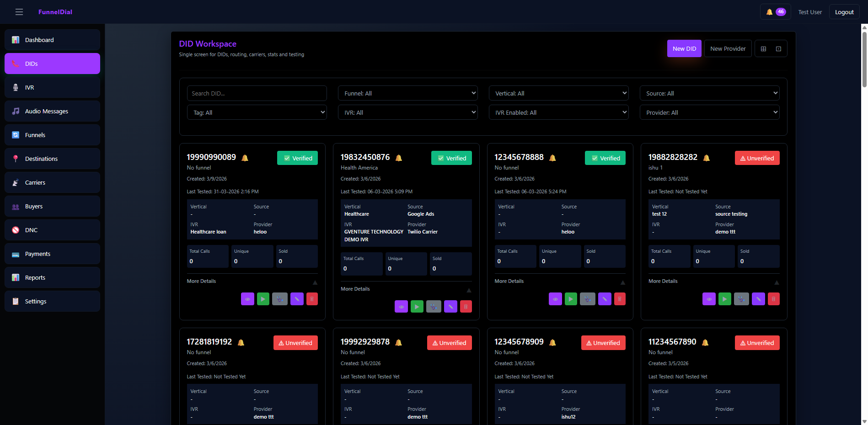Switch to single-card view layout icon
The image size is (868, 425).
[778, 49]
